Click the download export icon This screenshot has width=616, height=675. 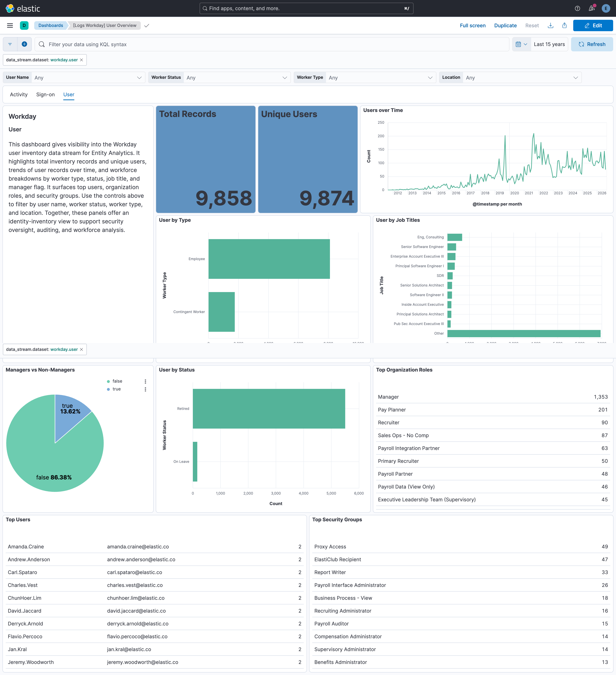[550, 25]
